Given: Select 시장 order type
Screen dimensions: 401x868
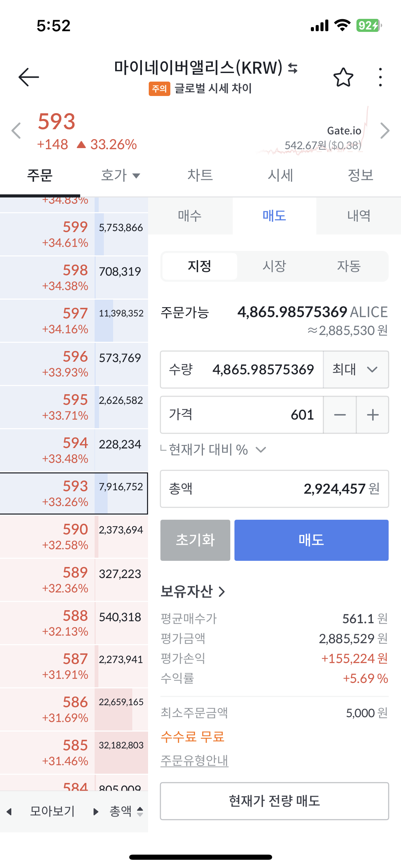Looking at the screenshot, I should pyautogui.click(x=274, y=266).
